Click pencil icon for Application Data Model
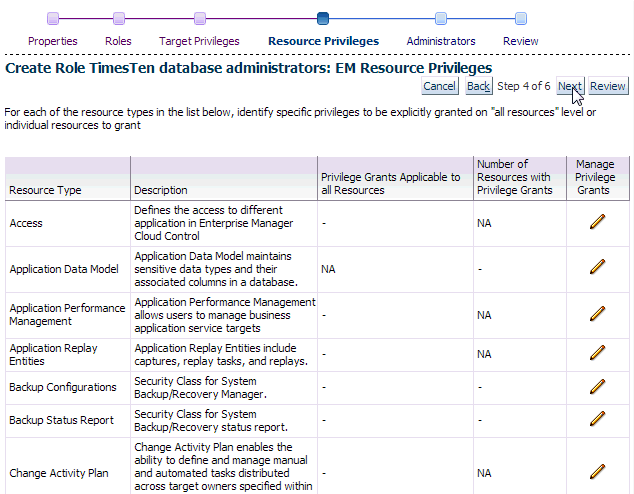634x494 pixels. point(597,268)
